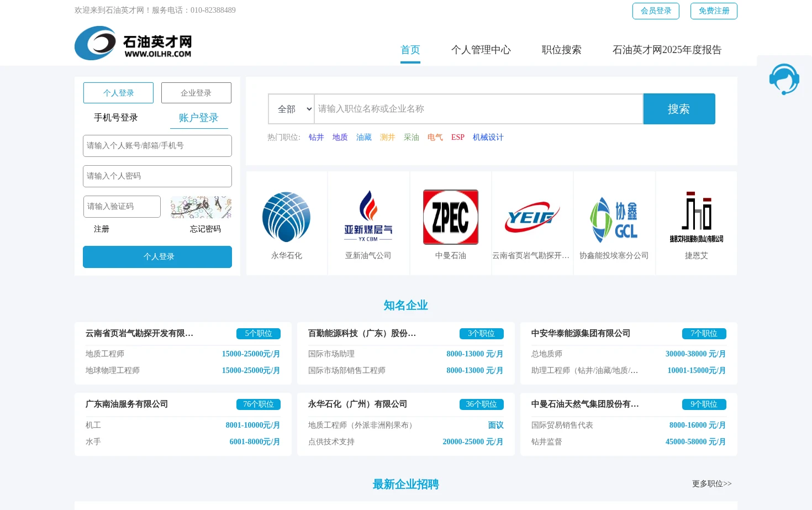Open the 地球物理工程师 job listing
The height and width of the screenshot is (510, 812).
113,370
